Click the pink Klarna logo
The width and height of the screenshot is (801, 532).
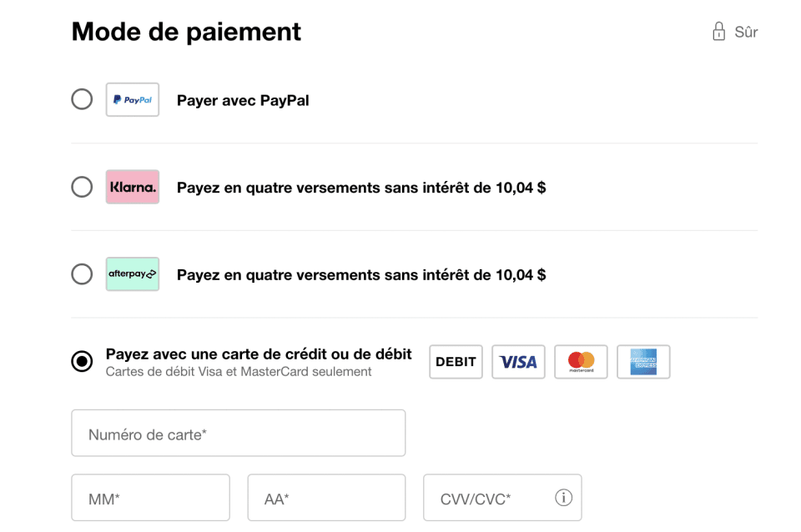(133, 188)
